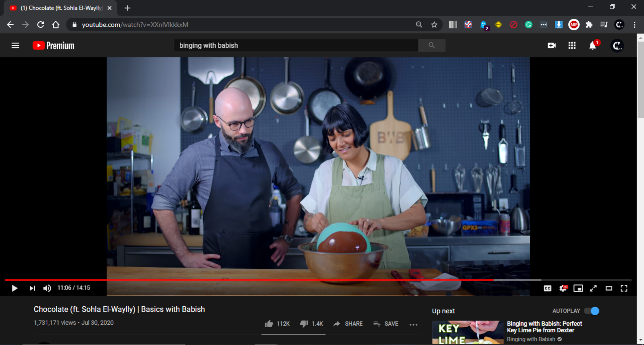Open a new browser tab
Screen dimensions: 644x345
128,8
